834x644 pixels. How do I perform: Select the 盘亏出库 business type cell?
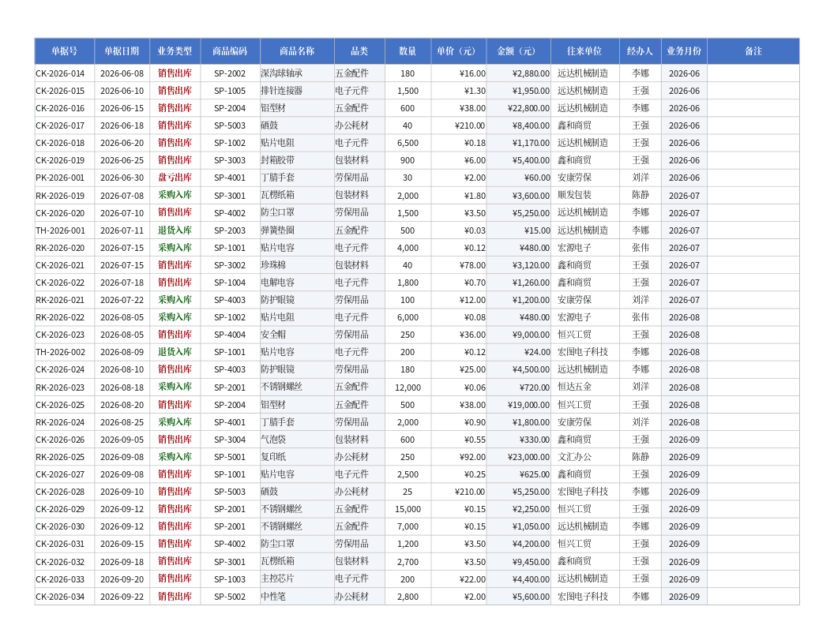175,178
